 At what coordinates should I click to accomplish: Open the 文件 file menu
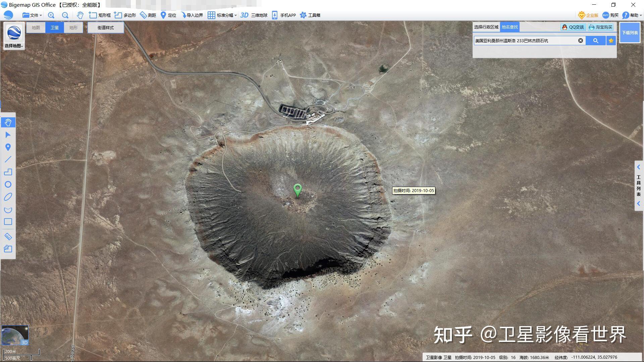point(32,15)
